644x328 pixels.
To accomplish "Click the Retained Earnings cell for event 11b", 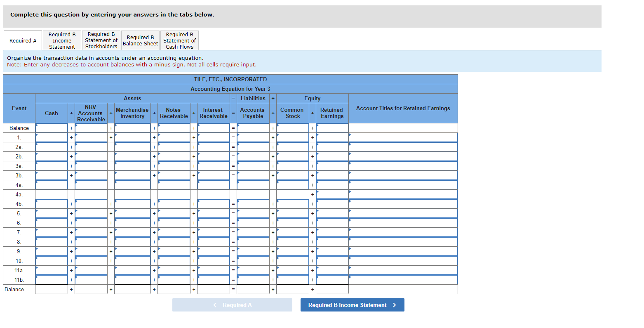I will point(332,280).
